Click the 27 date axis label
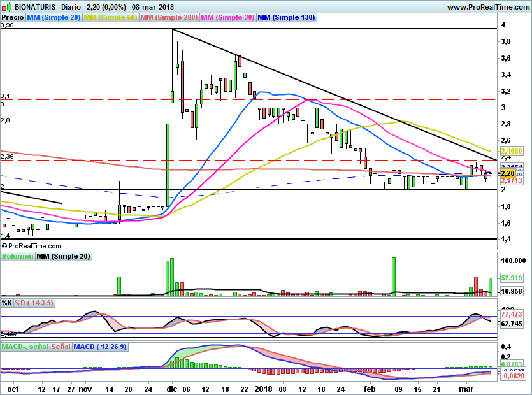This screenshot has width=532, height=395. 71,389
